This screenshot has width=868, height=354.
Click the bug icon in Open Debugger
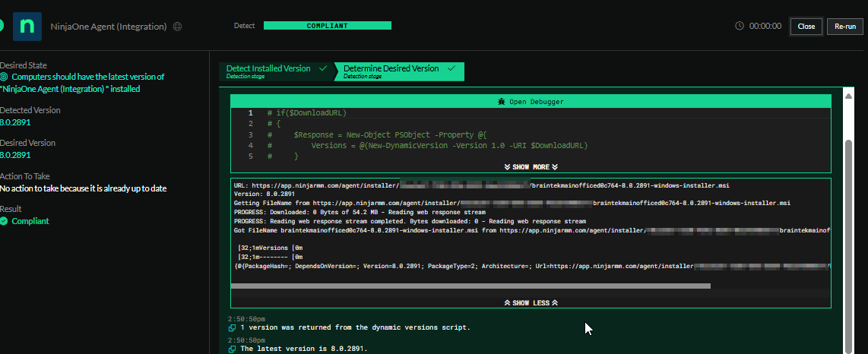click(501, 102)
